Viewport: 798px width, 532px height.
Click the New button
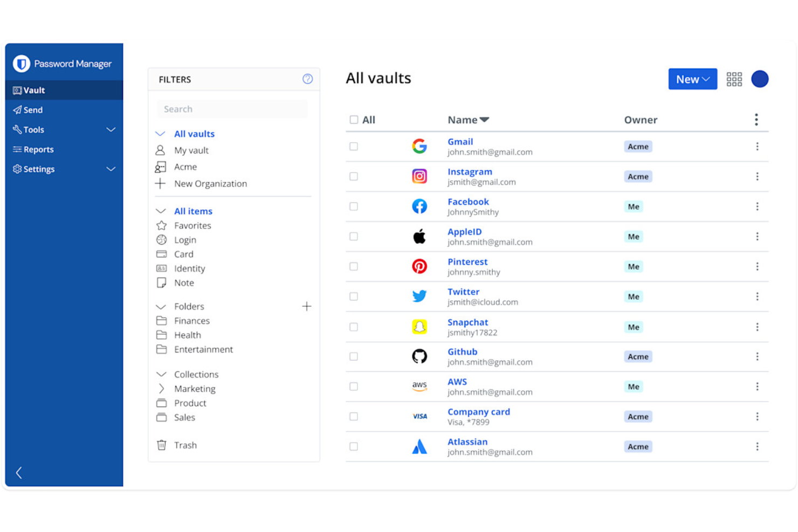(x=692, y=79)
